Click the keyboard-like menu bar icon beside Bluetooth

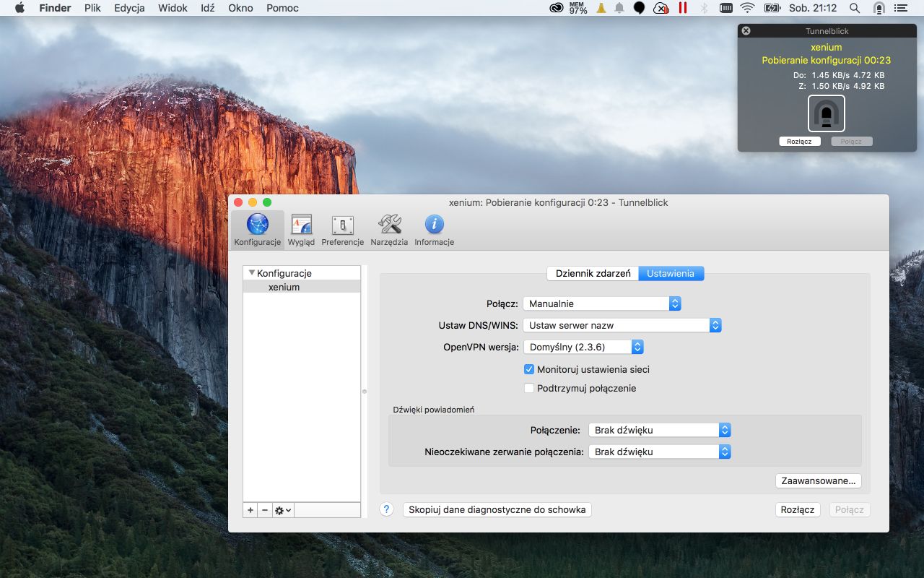tap(725, 8)
